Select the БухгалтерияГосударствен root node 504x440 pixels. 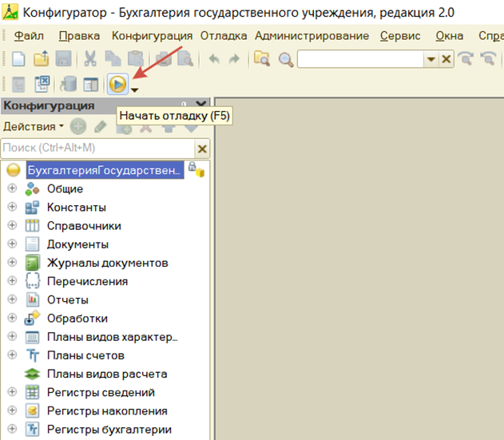pyautogui.click(x=105, y=170)
